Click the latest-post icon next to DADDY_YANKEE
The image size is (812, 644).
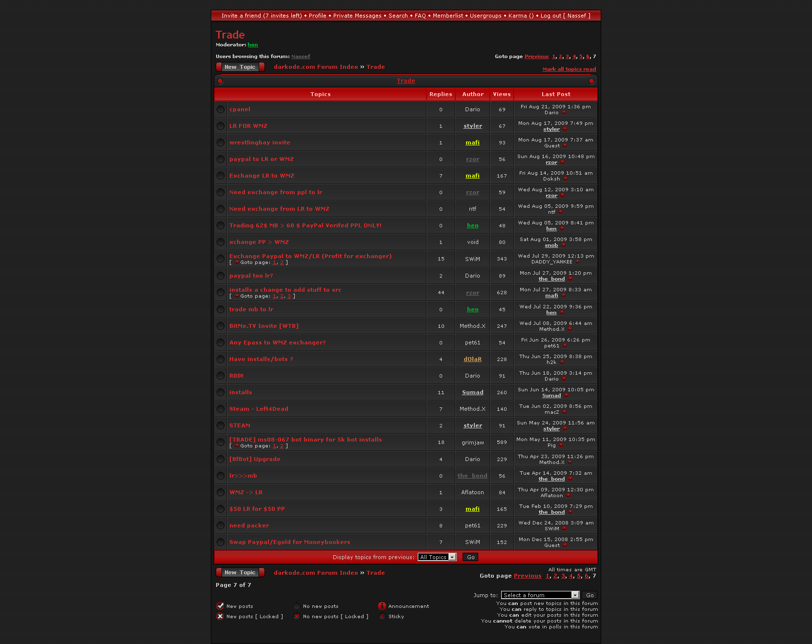577,262
